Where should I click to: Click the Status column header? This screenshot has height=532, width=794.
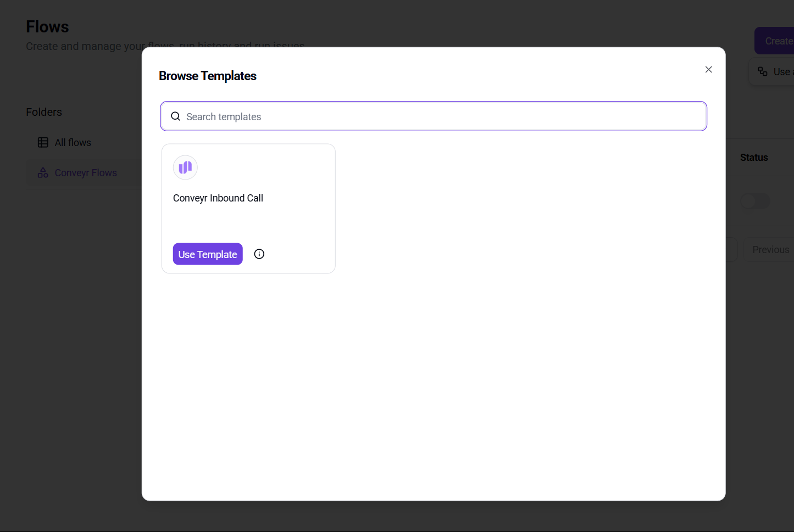(754, 158)
